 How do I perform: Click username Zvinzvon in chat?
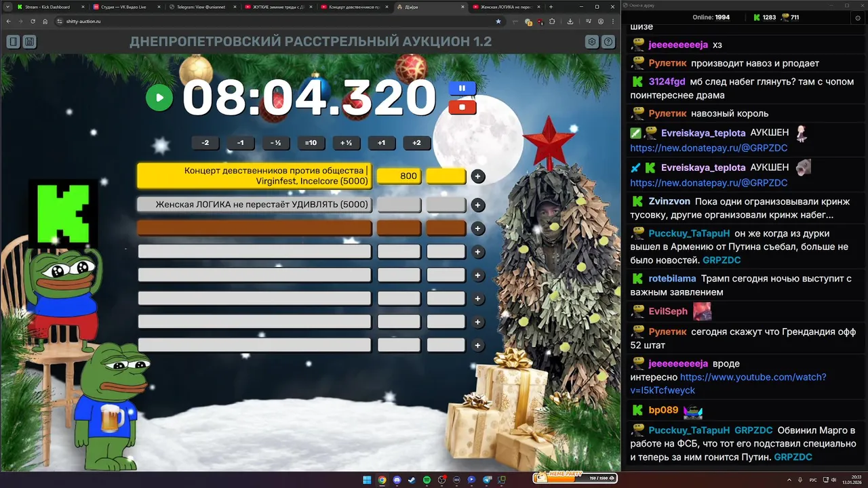669,201
